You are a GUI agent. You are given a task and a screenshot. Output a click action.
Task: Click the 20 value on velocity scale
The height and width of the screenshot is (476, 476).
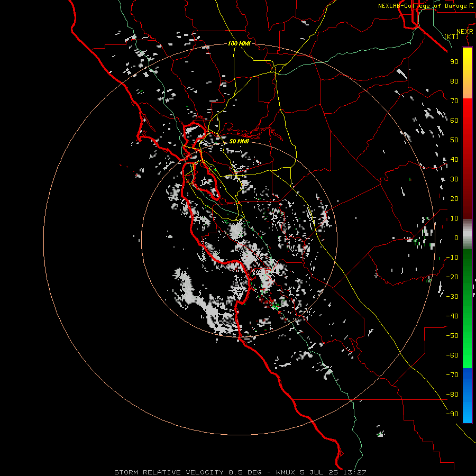click(x=454, y=198)
